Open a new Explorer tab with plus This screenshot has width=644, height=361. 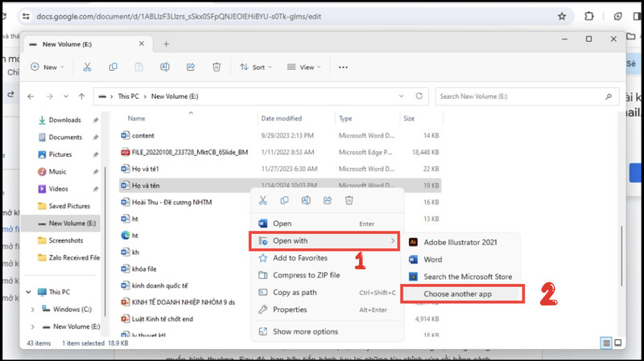(x=166, y=44)
